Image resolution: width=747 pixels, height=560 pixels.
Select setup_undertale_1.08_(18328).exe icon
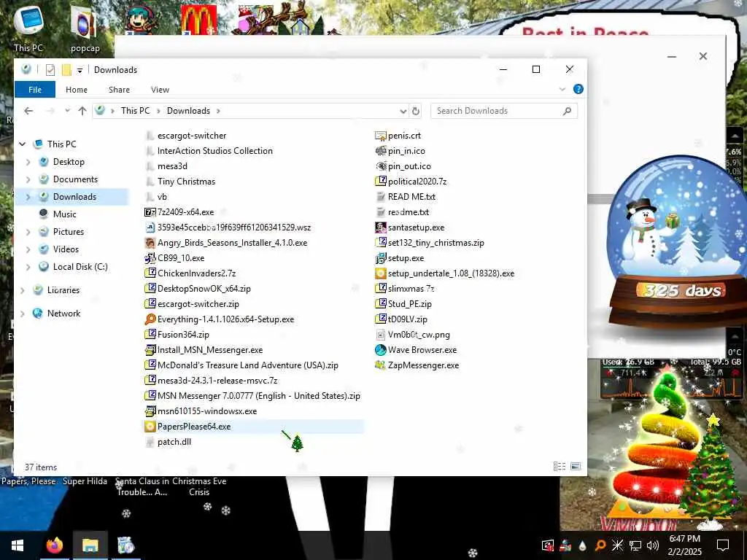[x=381, y=273]
